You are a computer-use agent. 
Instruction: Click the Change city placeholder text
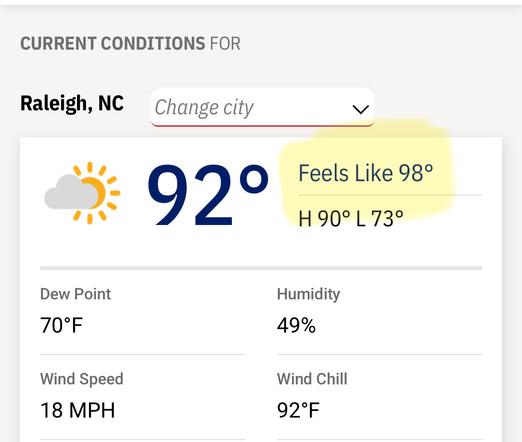pyautogui.click(x=204, y=108)
